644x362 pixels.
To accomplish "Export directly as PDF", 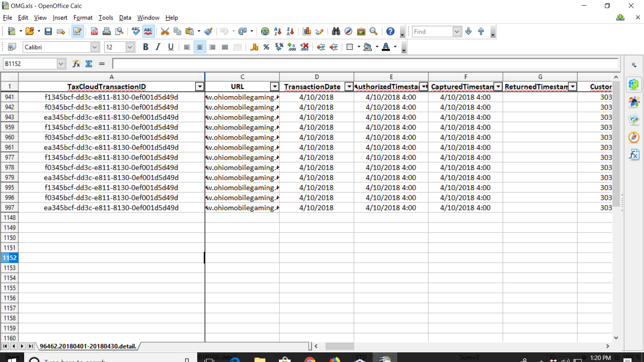I will [94, 31].
